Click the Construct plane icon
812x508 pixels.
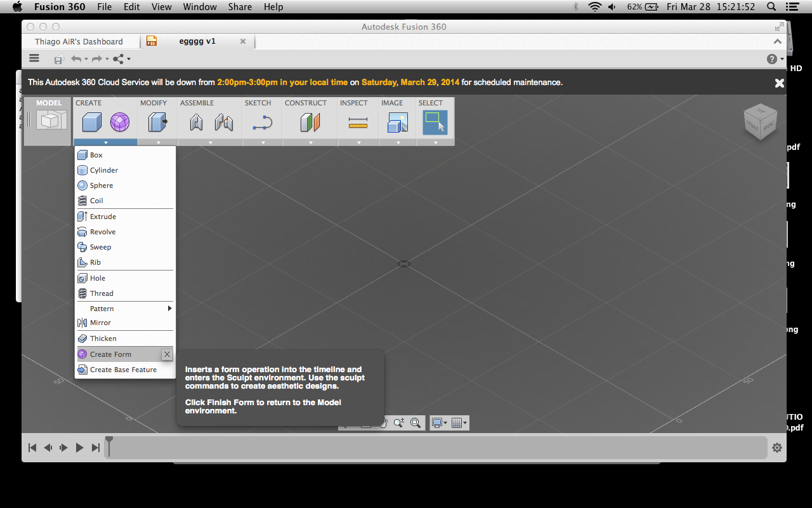[310, 122]
